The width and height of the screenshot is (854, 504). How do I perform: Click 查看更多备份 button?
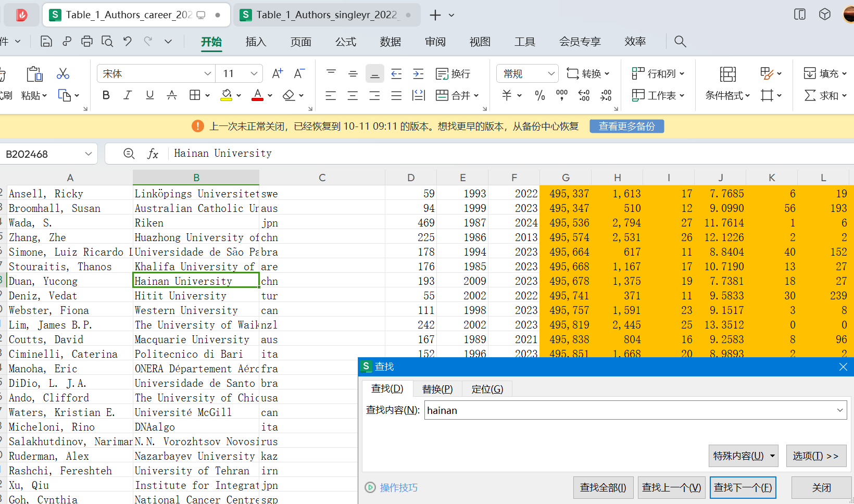[626, 126]
